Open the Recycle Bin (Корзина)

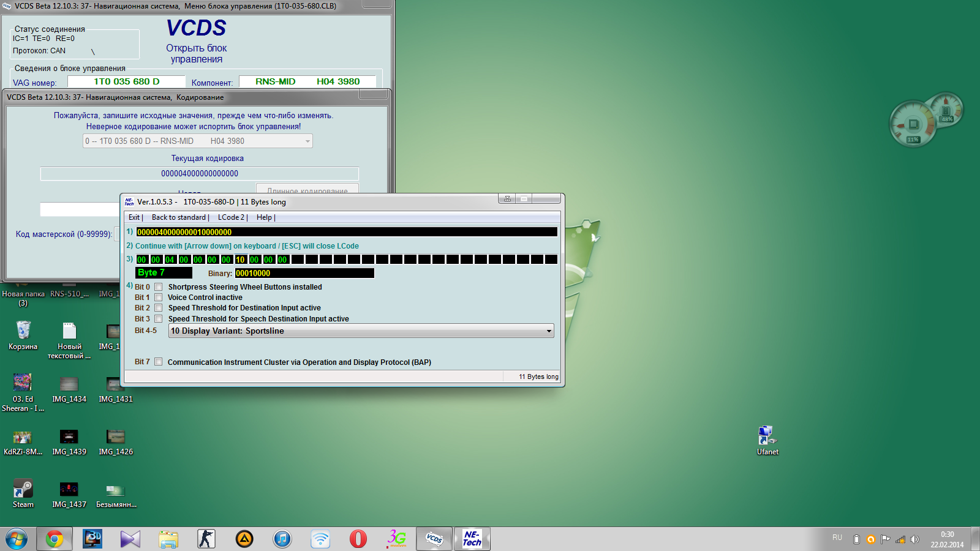[23, 335]
